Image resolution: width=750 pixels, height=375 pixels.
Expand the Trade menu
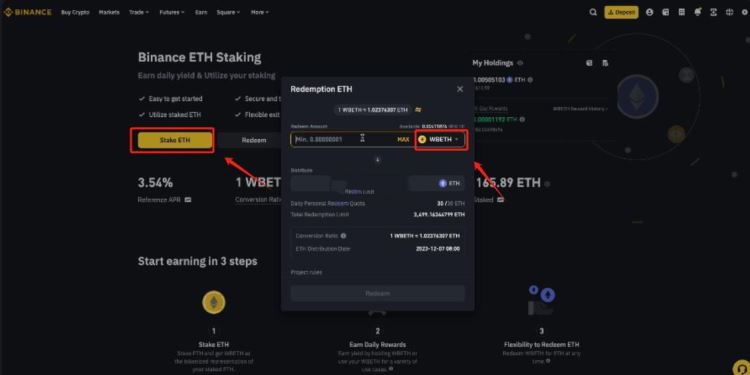click(139, 12)
